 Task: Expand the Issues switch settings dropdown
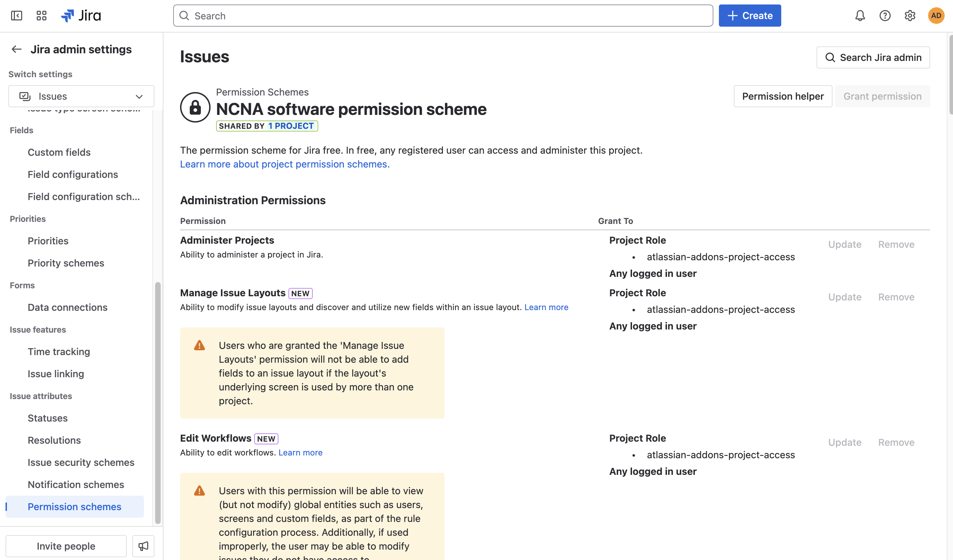pyautogui.click(x=81, y=96)
